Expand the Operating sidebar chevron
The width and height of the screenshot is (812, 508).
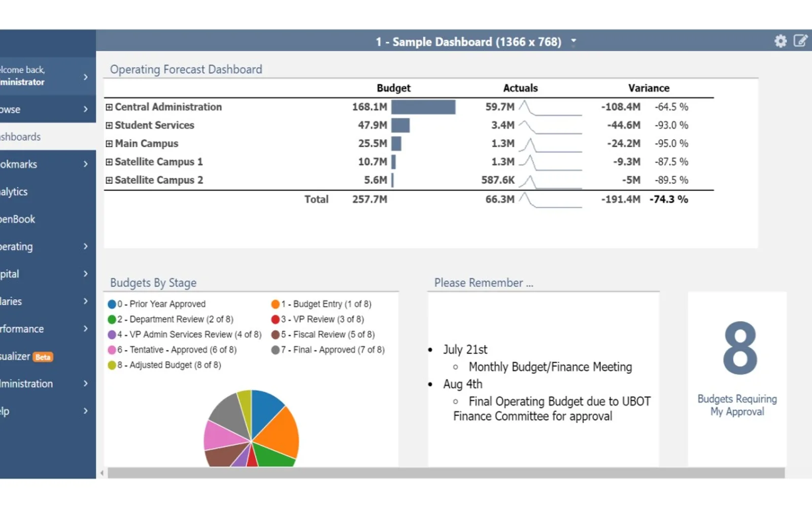click(86, 246)
